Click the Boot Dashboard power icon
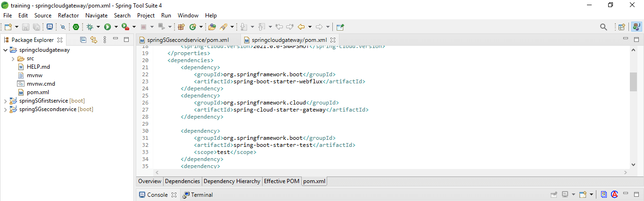This screenshot has height=201, width=644. 75,27
